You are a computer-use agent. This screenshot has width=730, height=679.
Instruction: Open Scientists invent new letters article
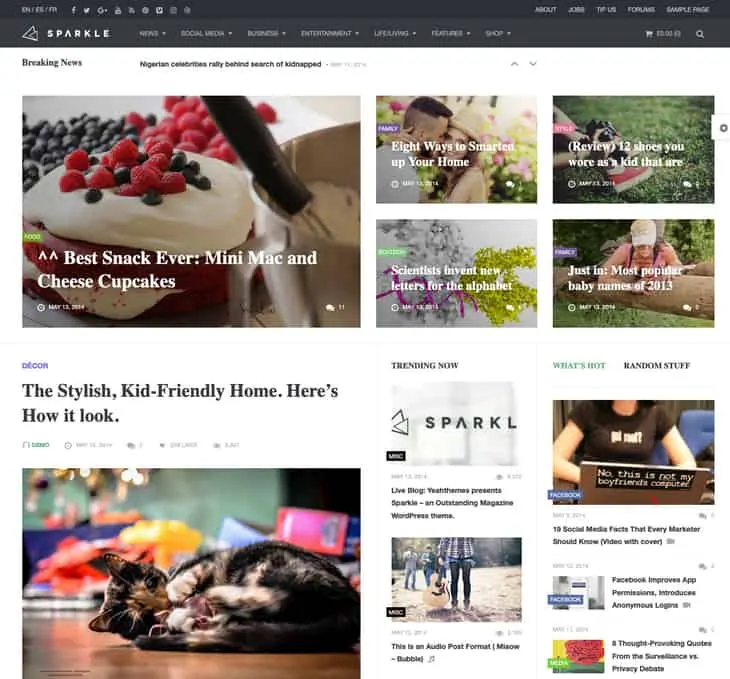pos(451,278)
